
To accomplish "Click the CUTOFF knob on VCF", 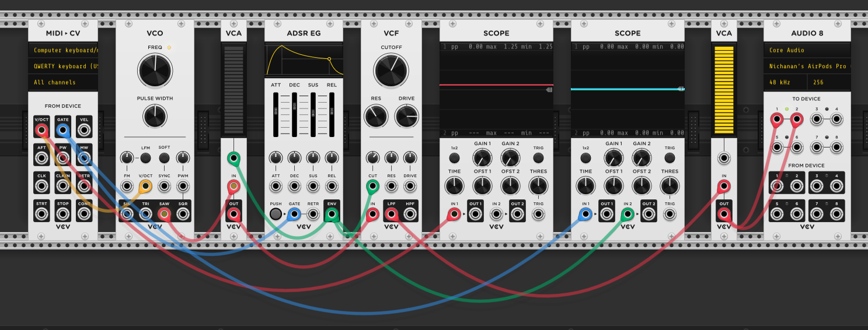I will click(391, 71).
